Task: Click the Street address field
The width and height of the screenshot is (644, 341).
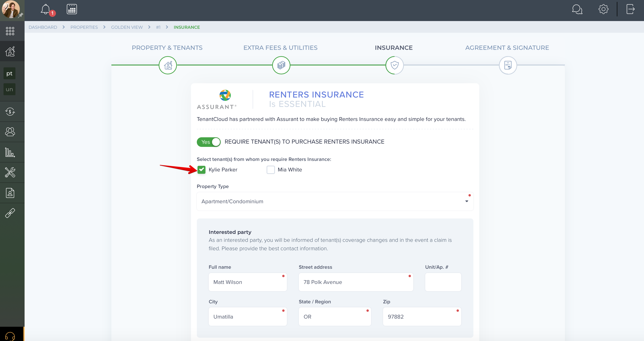Action: tap(356, 282)
